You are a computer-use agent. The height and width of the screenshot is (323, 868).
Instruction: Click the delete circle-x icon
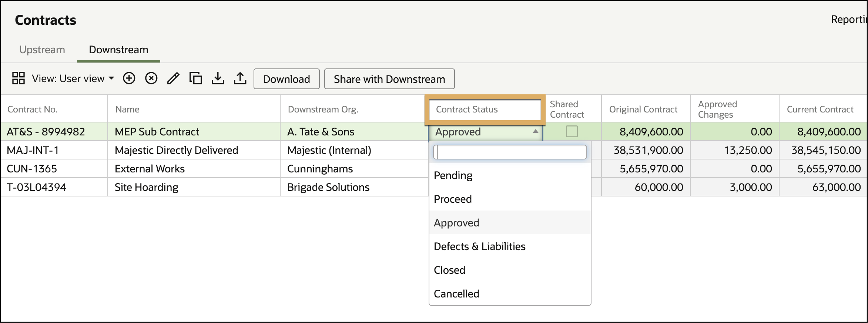pos(151,78)
